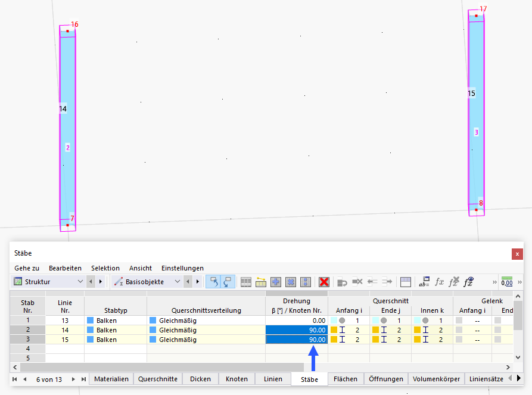Click Stabtyp Balken color swatch in row 1
The width and height of the screenshot is (532, 395).
point(90,321)
